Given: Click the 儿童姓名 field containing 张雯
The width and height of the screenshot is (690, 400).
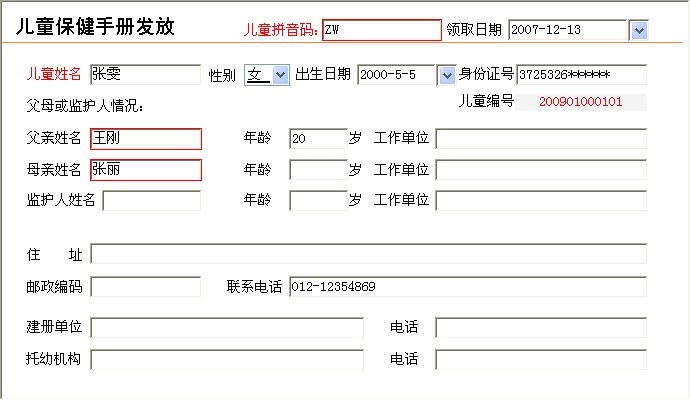Looking at the screenshot, I should coord(145,74).
